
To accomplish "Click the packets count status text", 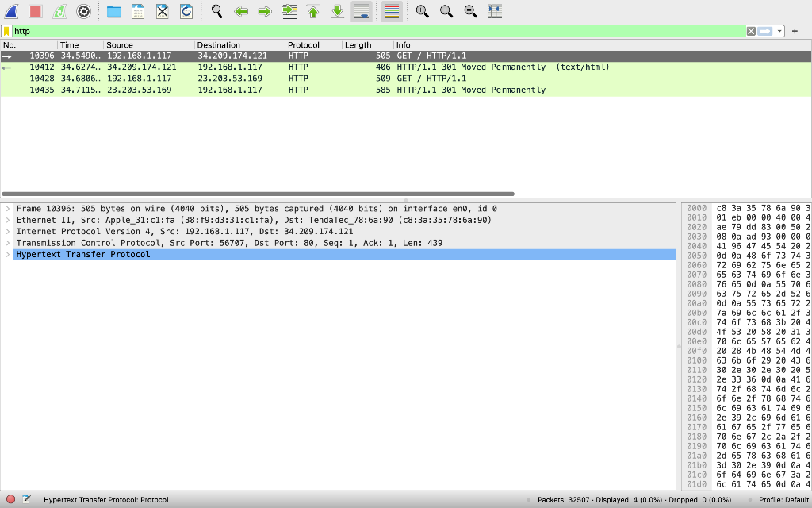I will pyautogui.click(x=634, y=500).
